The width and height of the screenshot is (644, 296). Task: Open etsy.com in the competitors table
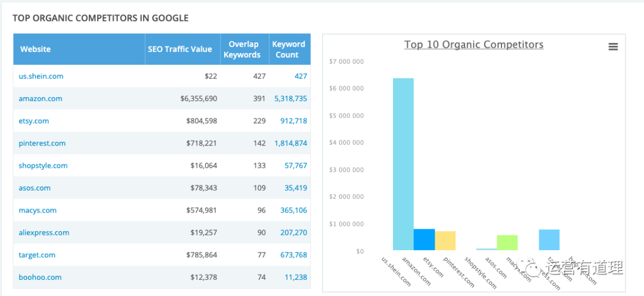pyautogui.click(x=34, y=121)
